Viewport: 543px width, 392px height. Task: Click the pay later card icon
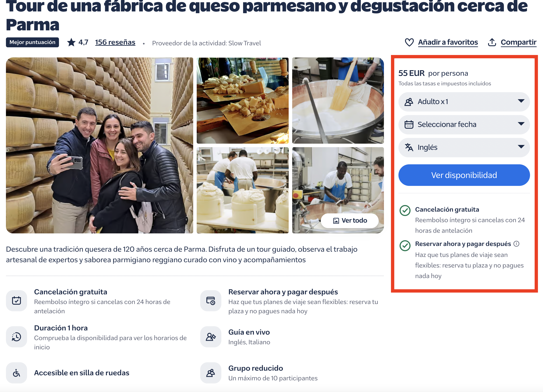(x=211, y=300)
